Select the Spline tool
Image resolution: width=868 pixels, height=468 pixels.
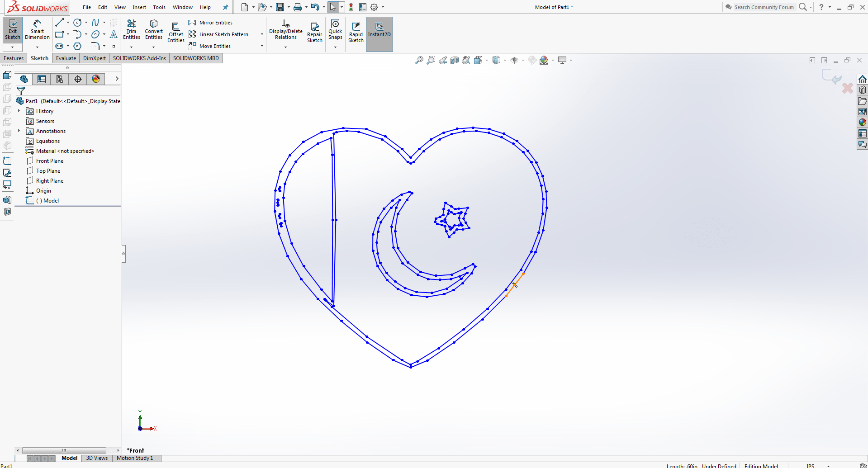[95, 22]
